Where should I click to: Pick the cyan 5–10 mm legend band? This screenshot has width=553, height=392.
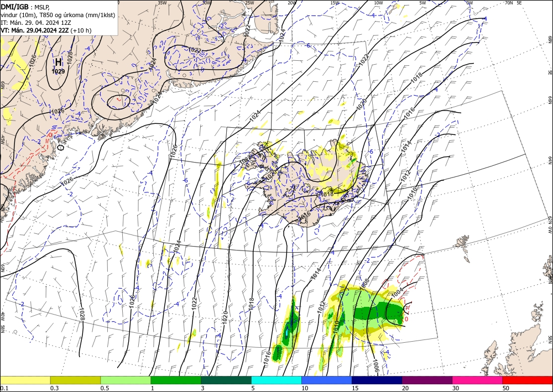276,380
